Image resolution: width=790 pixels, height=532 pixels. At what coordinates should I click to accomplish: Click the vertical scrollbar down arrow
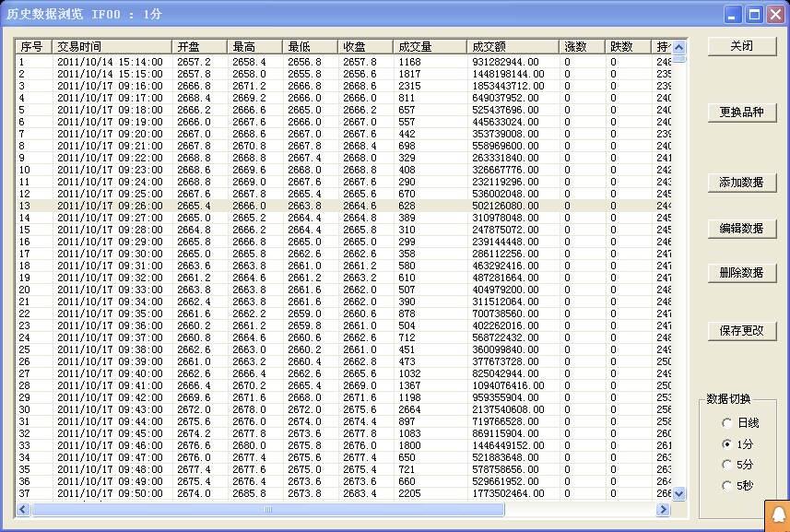click(x=678, y=493)
